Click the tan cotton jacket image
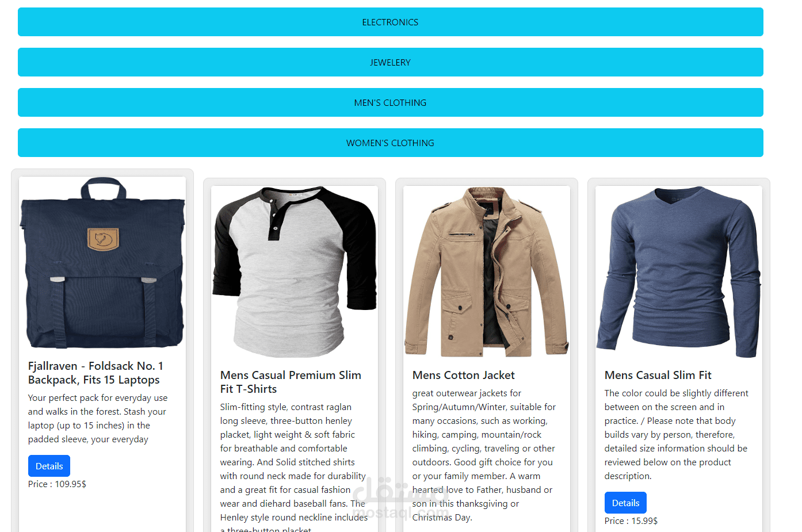 point(487,272)
